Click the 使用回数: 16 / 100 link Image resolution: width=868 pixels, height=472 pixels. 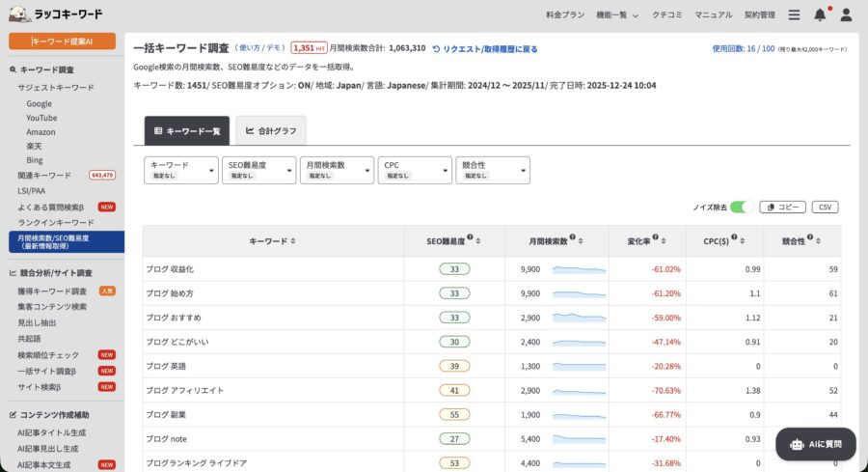[x=743, y=49]
